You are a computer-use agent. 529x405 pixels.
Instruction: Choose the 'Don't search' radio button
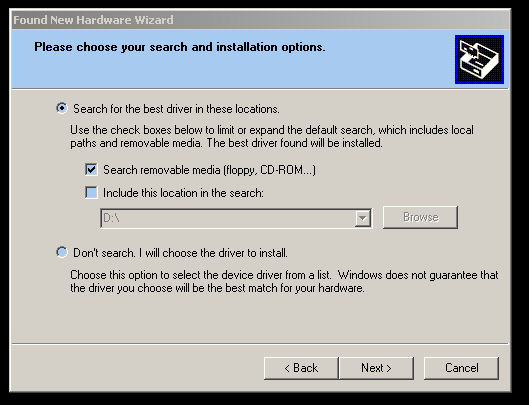point(62,252)
